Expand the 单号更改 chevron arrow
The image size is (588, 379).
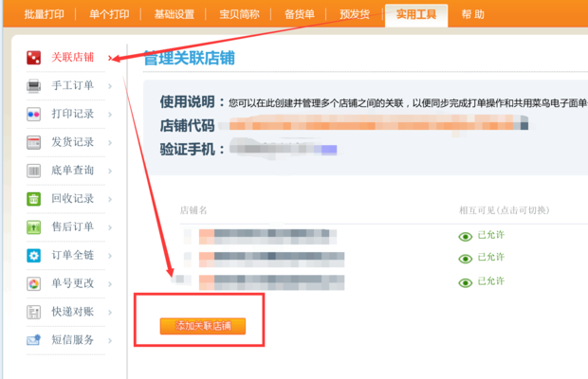pyautogui.click(x=110, y=284)
